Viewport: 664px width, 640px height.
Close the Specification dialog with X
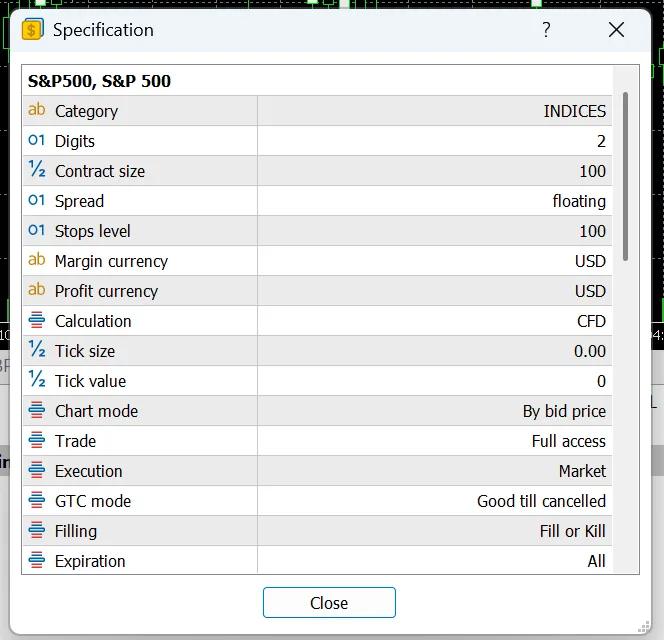[x=616, y=30]
